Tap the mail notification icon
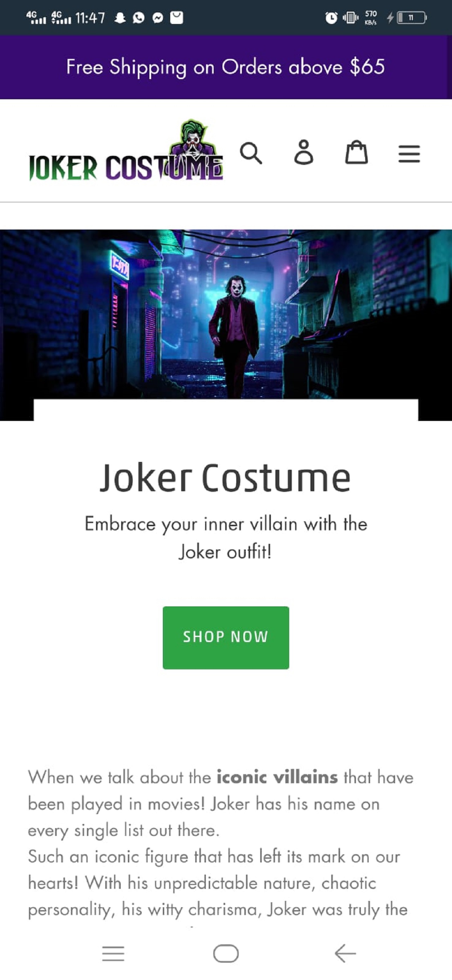452x980 pixels. [177, 18]
